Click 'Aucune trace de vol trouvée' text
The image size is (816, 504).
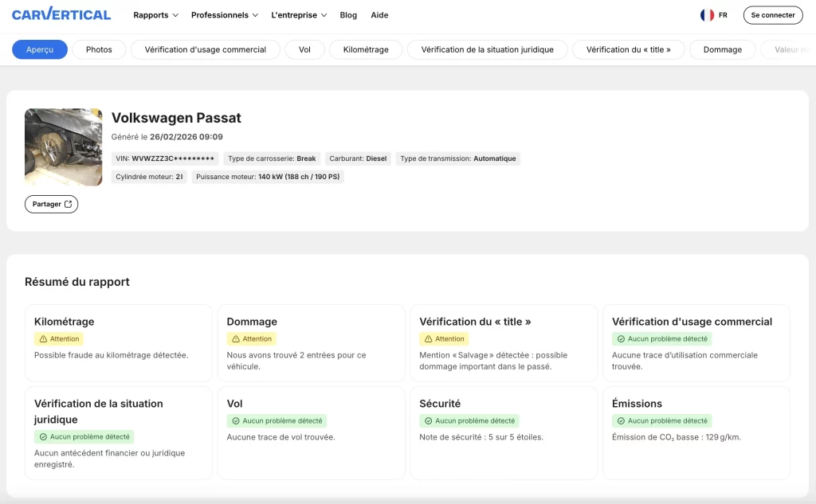coord(281,437)
